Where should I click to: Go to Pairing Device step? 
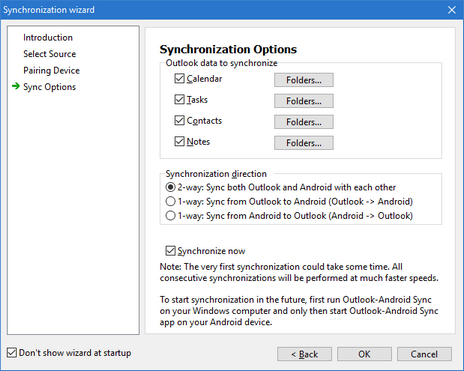pos(52,71)
